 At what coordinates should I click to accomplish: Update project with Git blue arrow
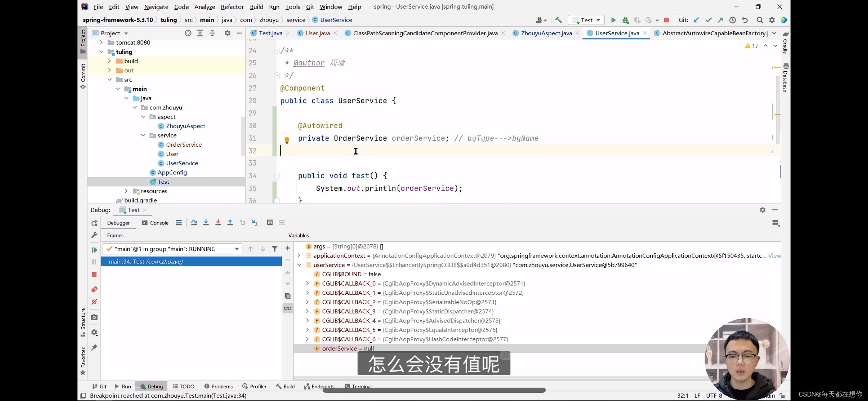coord(696,20)
